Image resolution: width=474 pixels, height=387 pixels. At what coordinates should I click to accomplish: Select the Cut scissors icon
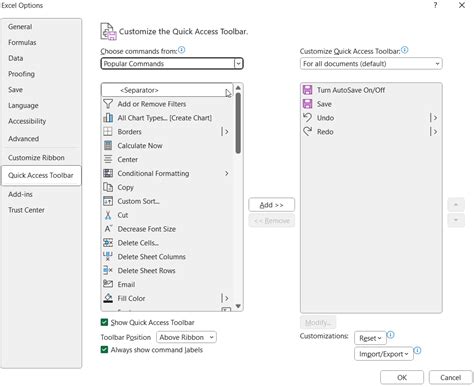(108, 215)
